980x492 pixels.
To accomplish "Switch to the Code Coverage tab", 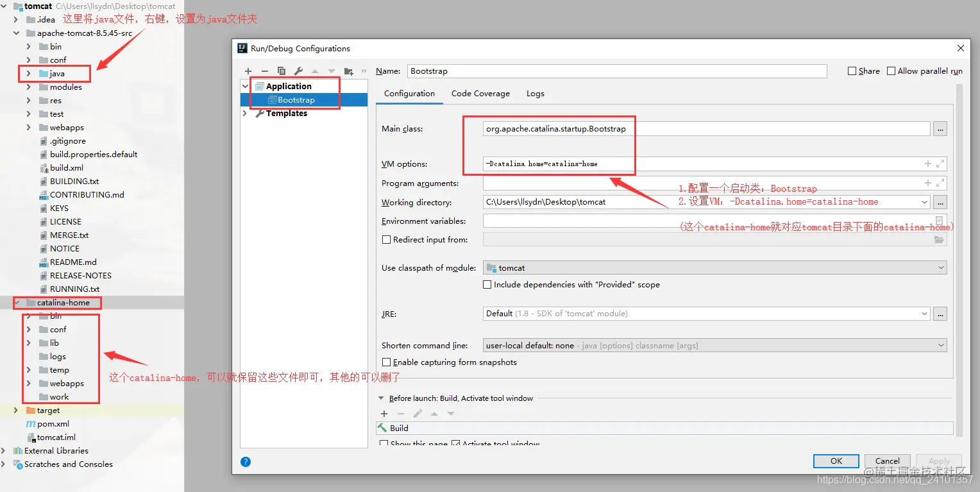I will [x=480, y=94].
